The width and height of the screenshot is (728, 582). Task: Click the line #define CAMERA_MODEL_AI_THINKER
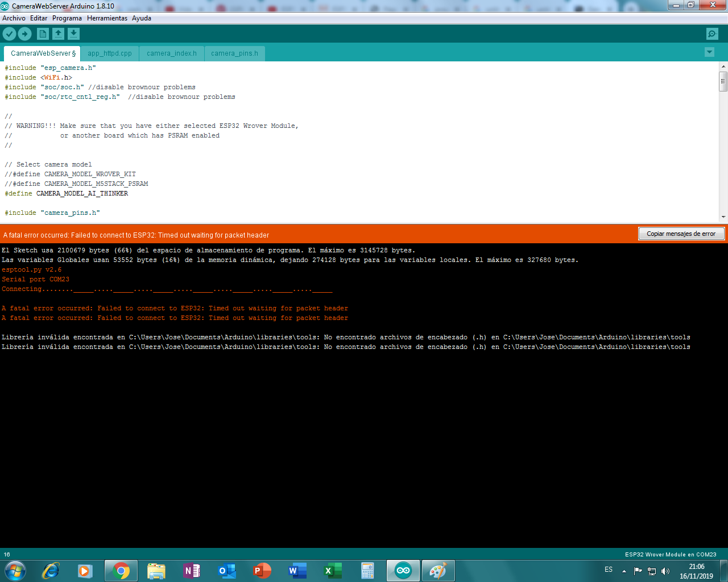click(67, 194)
